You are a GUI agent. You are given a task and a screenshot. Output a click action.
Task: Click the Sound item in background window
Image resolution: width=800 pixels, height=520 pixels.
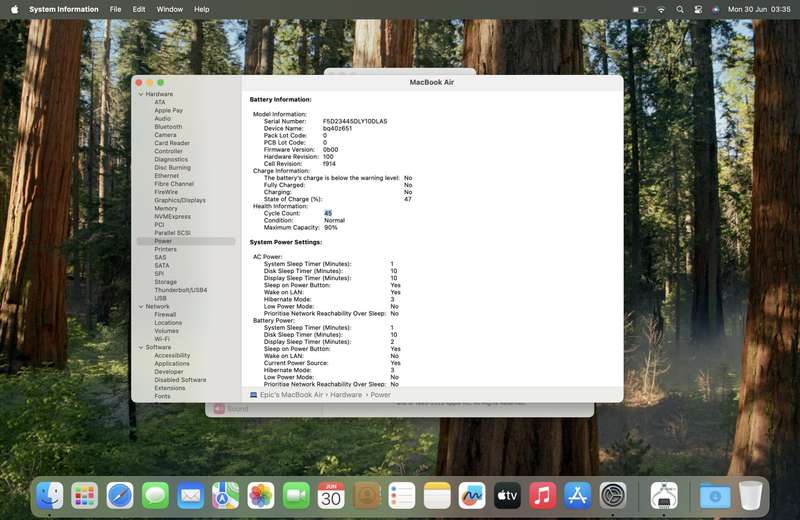231,409
